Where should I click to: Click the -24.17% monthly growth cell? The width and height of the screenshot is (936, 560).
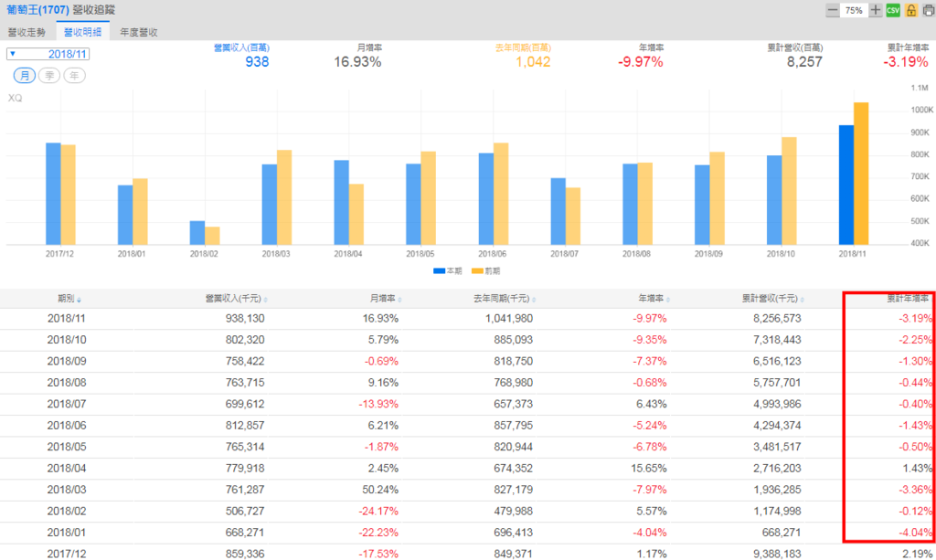pos(378,512)
